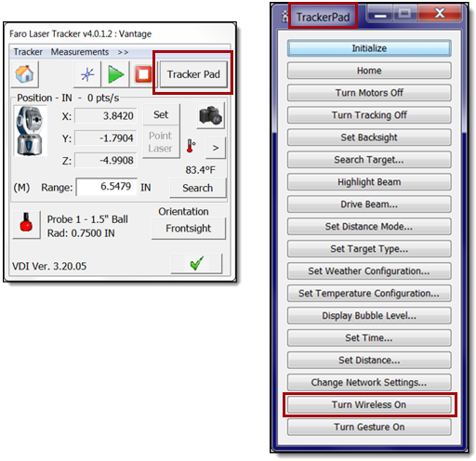Click the red probe ball icon

tap(27, 224)
